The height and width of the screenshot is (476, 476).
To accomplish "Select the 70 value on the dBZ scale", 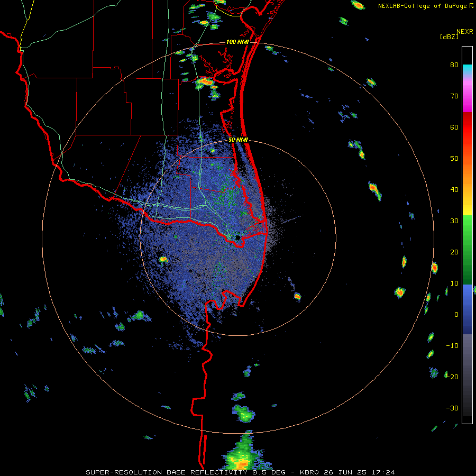I will (x=454, y=96).
